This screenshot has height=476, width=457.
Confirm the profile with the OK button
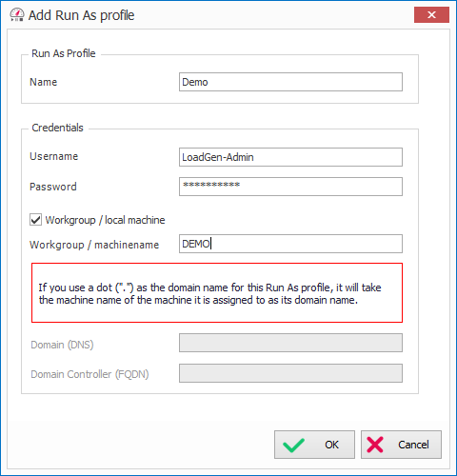pyautogui.click(x=314, y=445)
